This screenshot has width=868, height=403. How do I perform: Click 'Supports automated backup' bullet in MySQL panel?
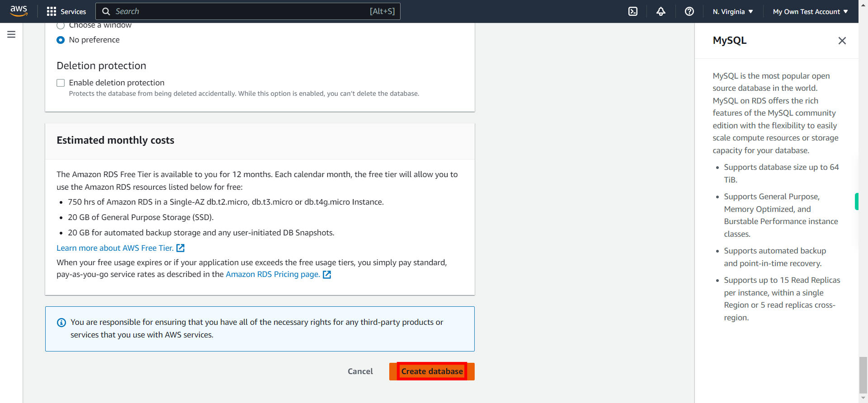tap(775, 257)
